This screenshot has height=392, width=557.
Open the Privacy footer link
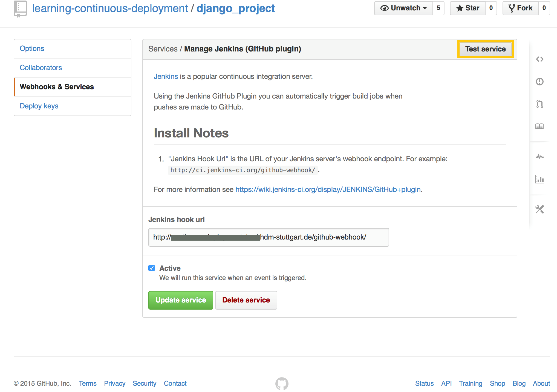tap(115, 384)
